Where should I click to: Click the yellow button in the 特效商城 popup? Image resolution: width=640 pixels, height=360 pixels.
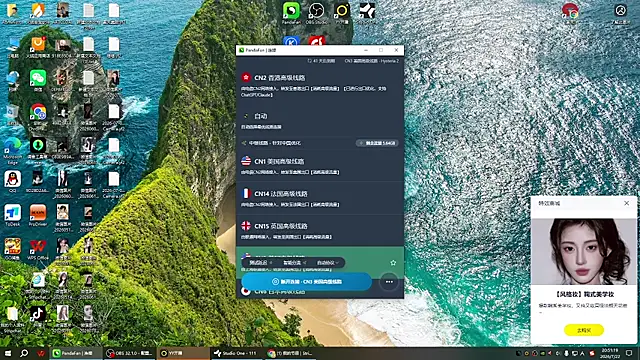tap(584, 330)
